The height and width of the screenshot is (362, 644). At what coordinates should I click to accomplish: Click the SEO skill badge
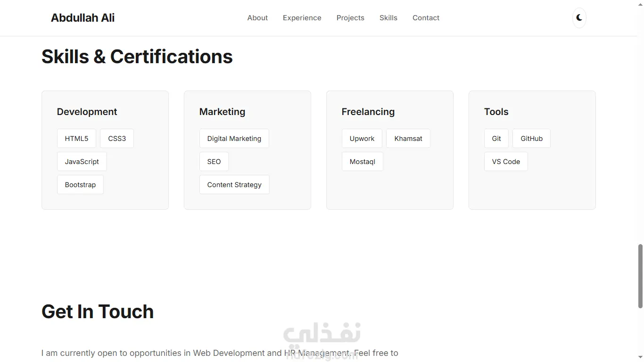(x=214, y=162)
